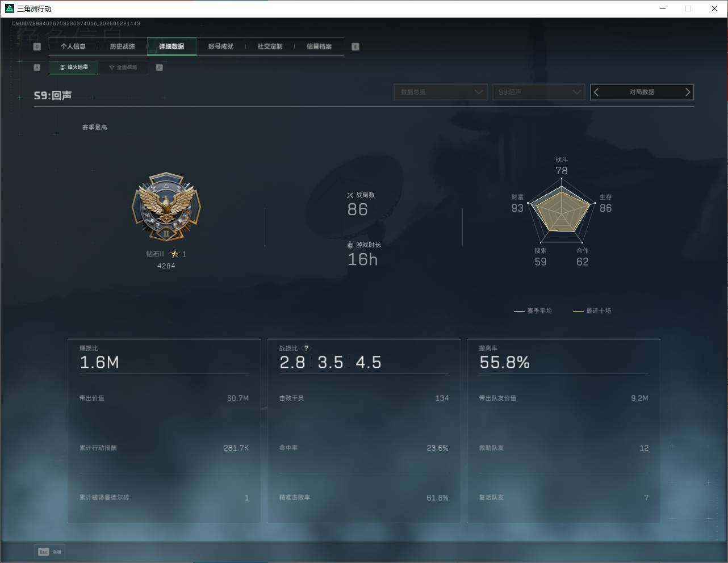Maximize the 三角洲行动 window

pyautogui.click(x=688, y=9)
